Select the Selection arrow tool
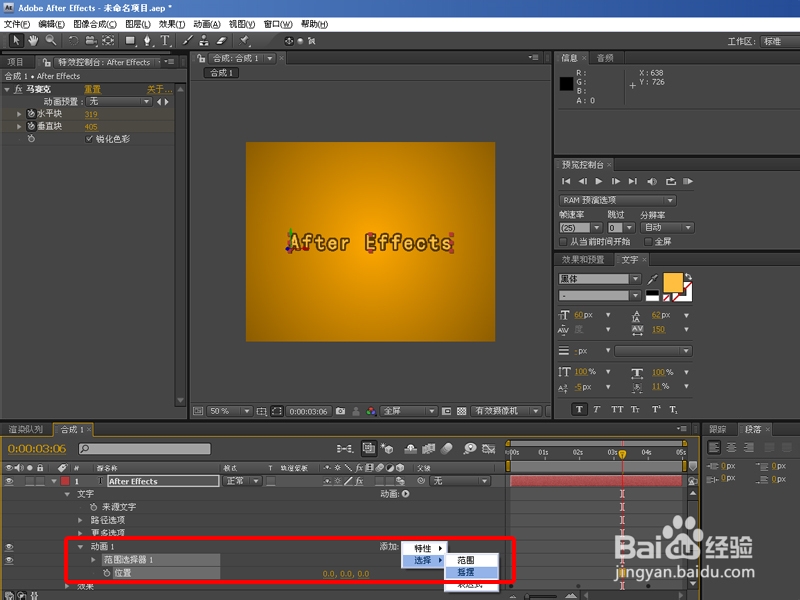800x600 pixels. pos(16,40)
